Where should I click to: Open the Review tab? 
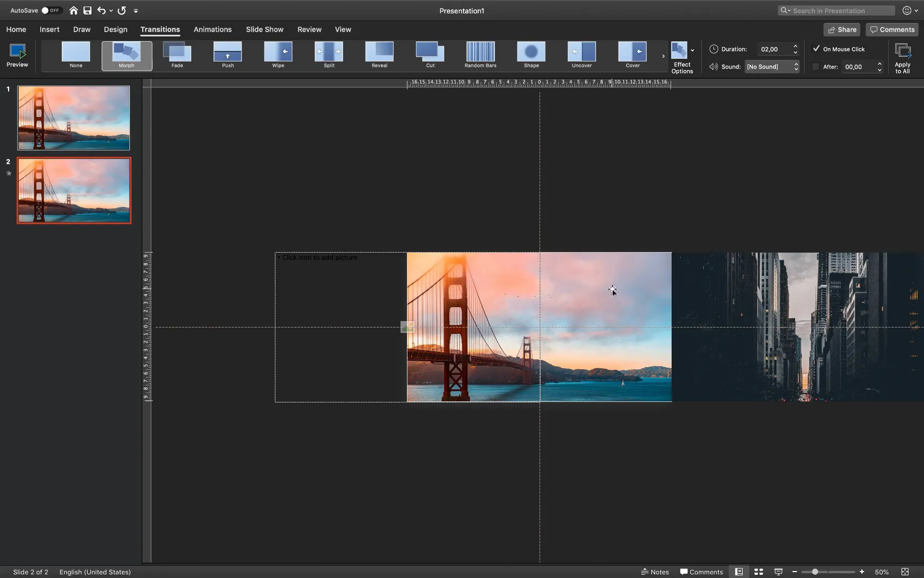click(309, 29)
